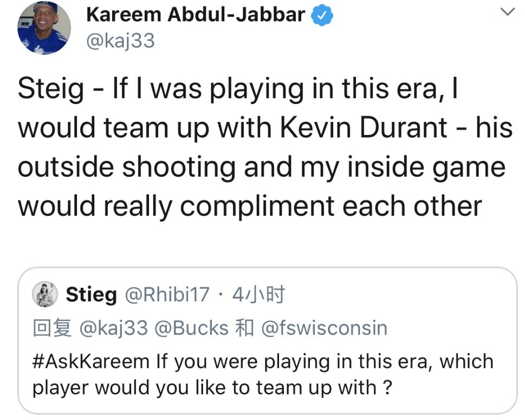Click the @Rhibi17 handle
The height and width of the screenshot is (420, 525).
[x=167, y=295]
